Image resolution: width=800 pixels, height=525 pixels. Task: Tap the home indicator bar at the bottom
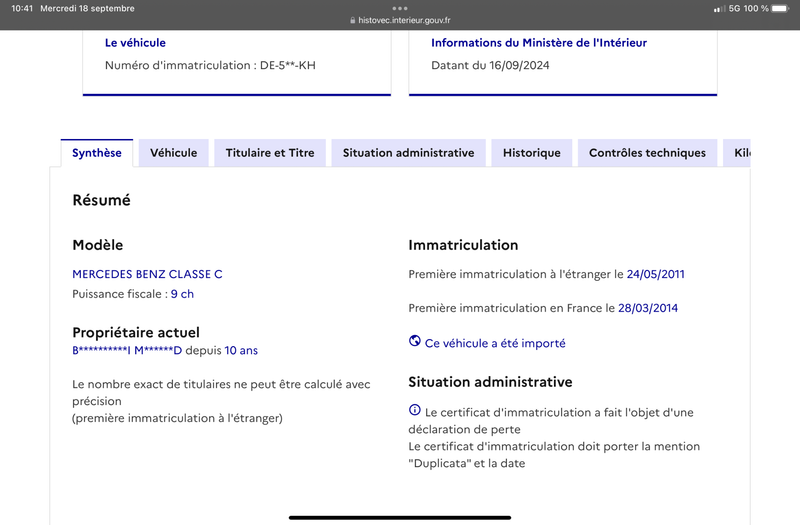pyautogui.click(x=400, y=518)
